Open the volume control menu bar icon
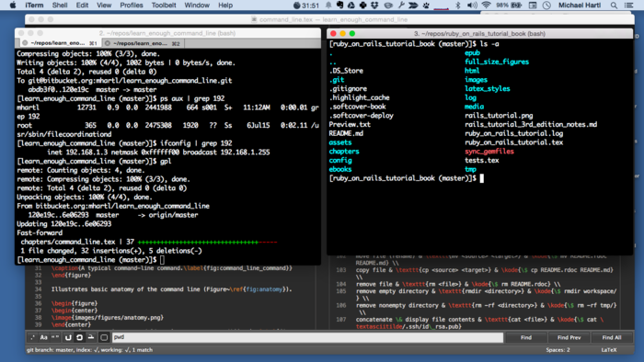The width and height of the screenshot is (644, 362). click(472, 6)
